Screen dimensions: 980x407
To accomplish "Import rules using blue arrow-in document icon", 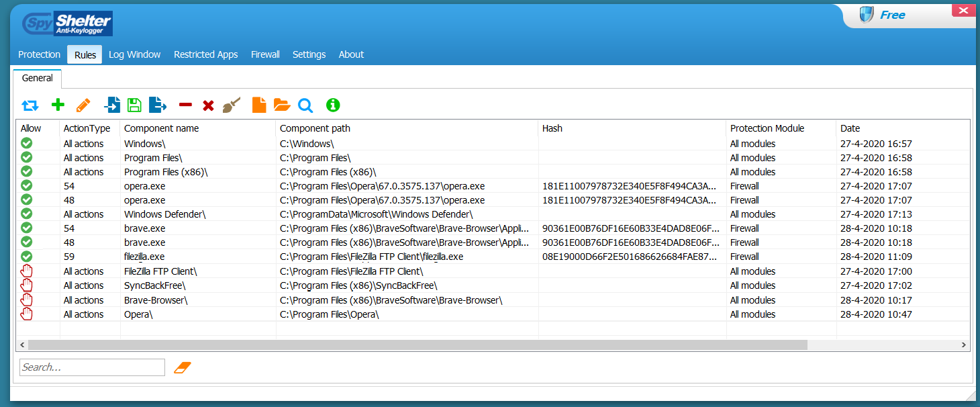I will click(x=112, y=105).
